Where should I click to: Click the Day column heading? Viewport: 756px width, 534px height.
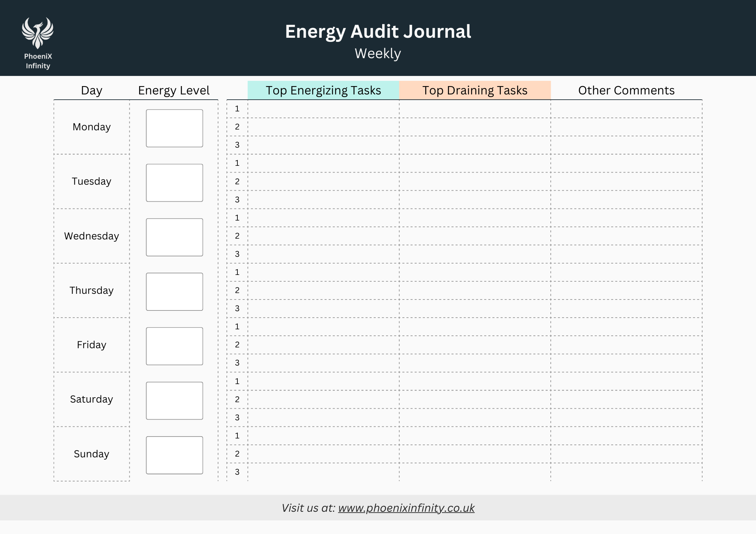point(91,90)
